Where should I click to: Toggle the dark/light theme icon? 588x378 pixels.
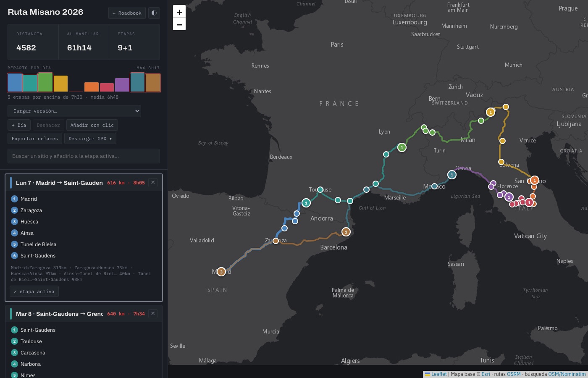154,13
